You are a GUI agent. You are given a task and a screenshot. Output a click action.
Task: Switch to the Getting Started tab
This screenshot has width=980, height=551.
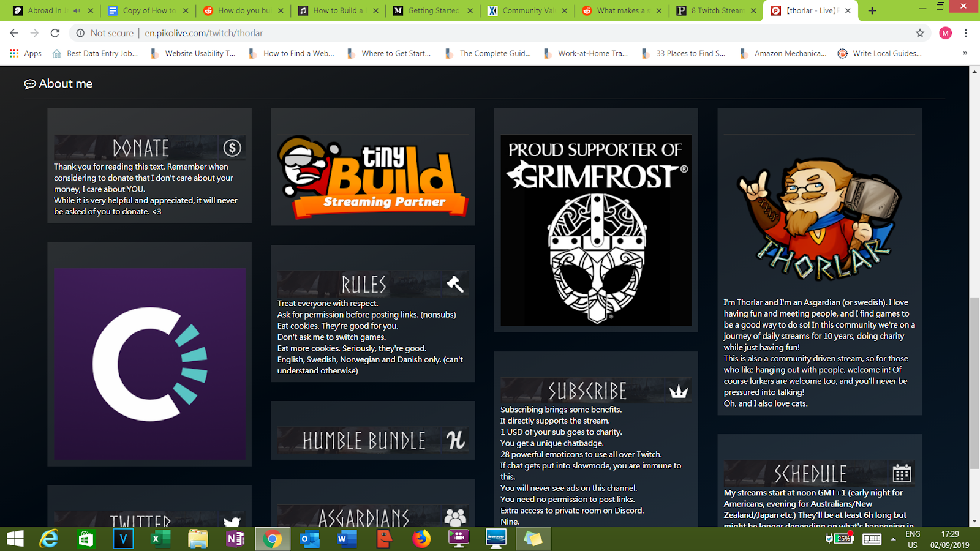click(x=433, y=10)
